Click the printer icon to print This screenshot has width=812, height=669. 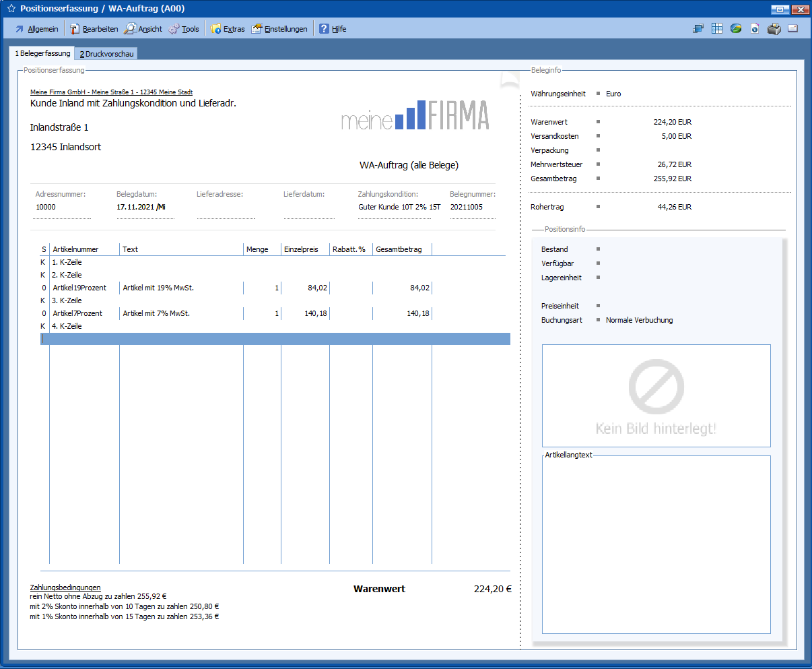[774, 29]
